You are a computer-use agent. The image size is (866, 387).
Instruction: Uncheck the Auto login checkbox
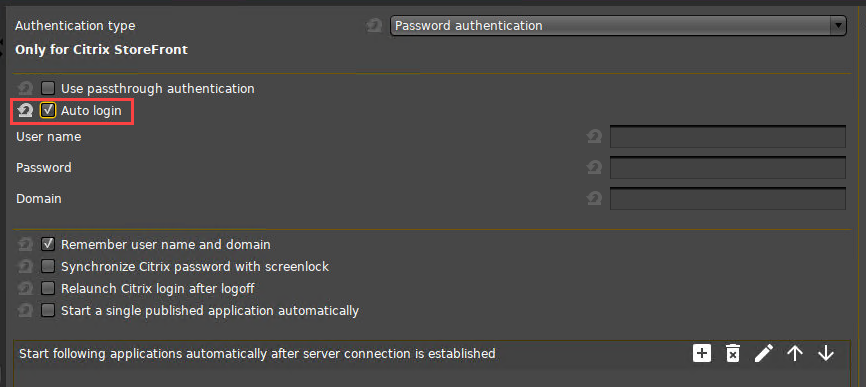pyautogui.click(x=48, y=110)
